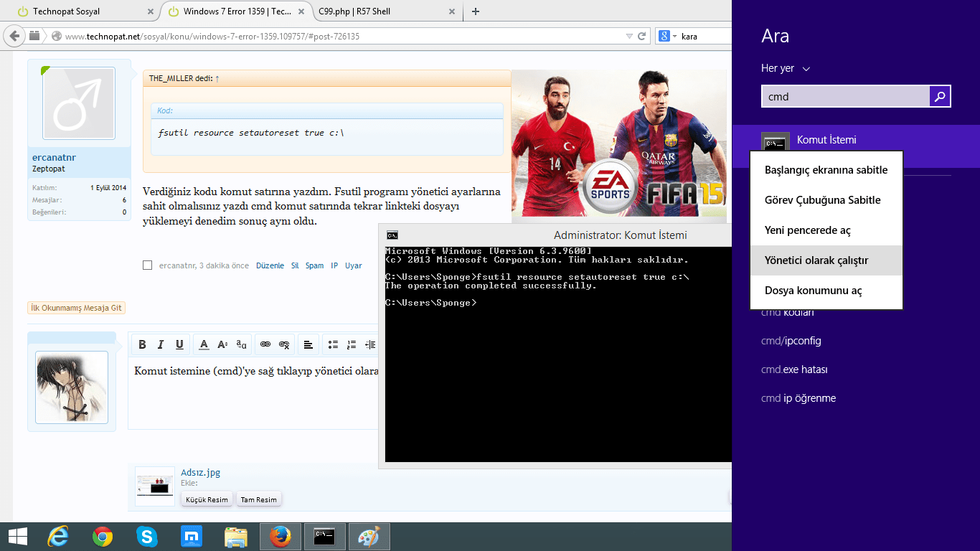The height and width of the screenshot is (551, 980).
Task: Choose 'Yeni pencerede aç' in context menu
Action: tap(826, 230)
